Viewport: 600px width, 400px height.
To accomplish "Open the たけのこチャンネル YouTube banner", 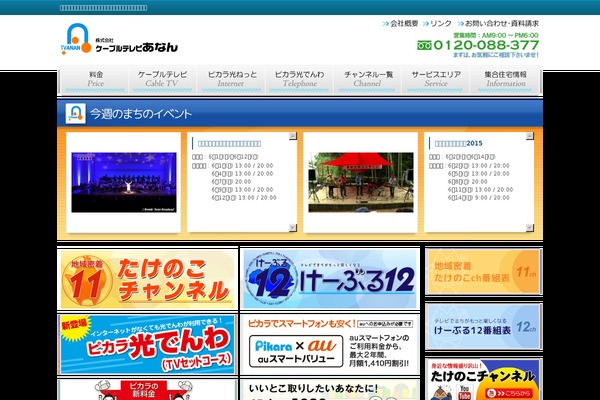I will (484, 379).
